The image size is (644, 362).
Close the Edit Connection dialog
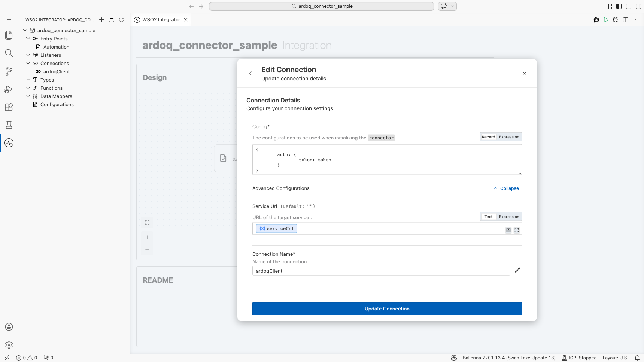tap(525, 73)
